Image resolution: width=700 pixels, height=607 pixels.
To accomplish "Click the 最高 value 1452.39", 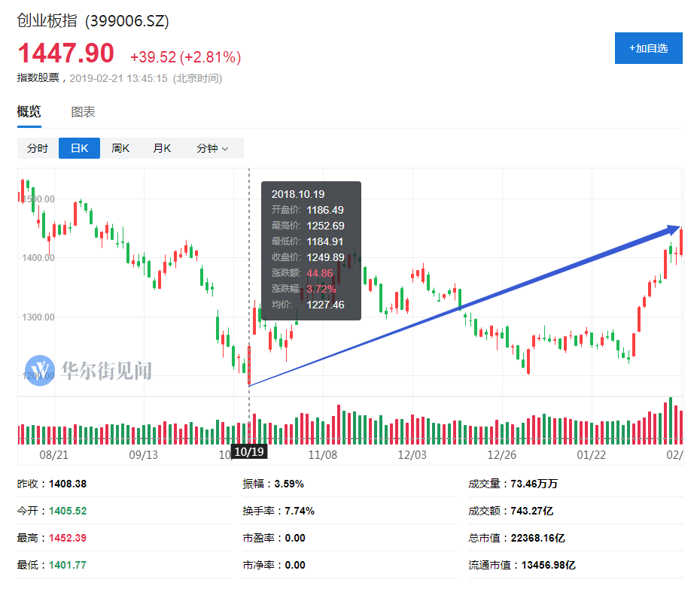I will click(x=68, y=538).
